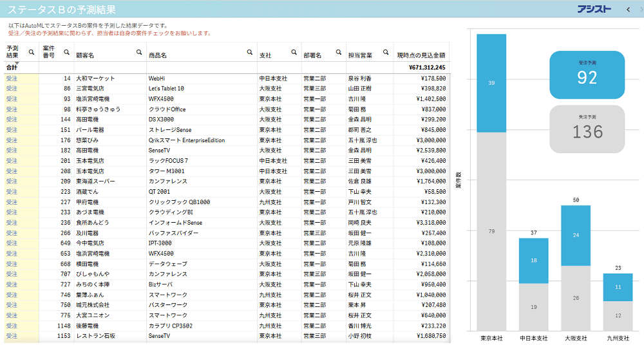Viewport: 644px width, 345px height.
Task: Select the 受注予測 92 KPI tile
Action: (587, 74)
